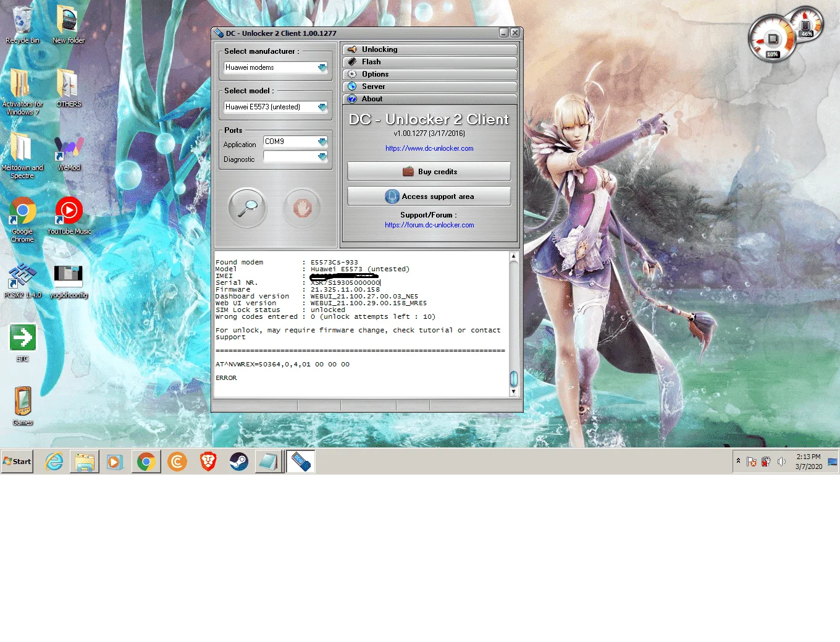Open orange C app in taskbar
Image resolution: width=840 pixels, height=642 pixels.
[x=177, y=462]
